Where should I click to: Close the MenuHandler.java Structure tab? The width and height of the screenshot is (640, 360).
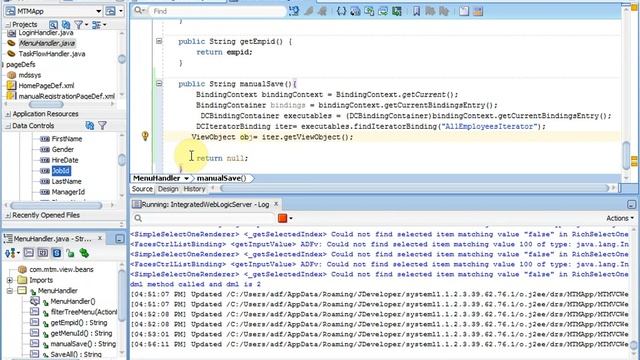click(100, 238)
